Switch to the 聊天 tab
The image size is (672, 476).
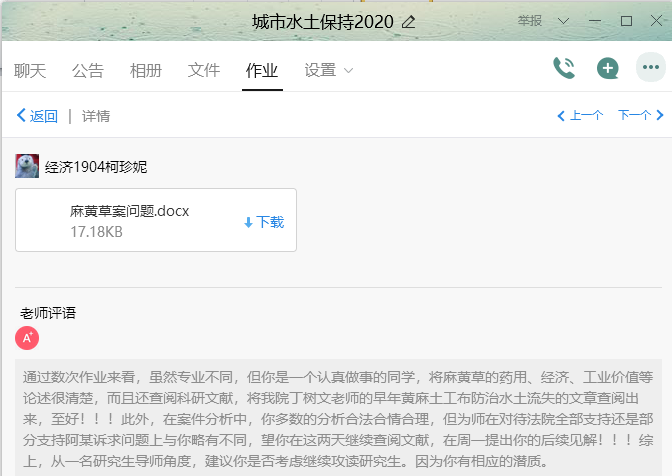(x=30, y=70)
